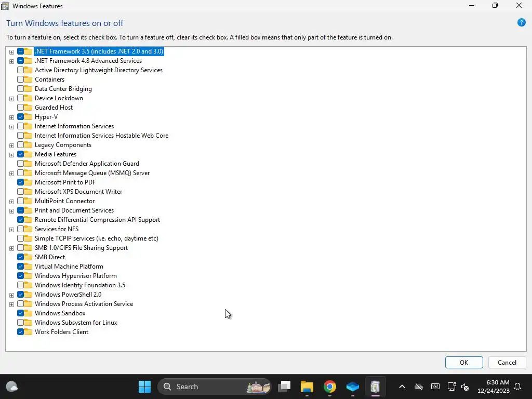Click the Data Center Bridging folder icon
This screenshot has width=532, height=399.
coord(28,89)
